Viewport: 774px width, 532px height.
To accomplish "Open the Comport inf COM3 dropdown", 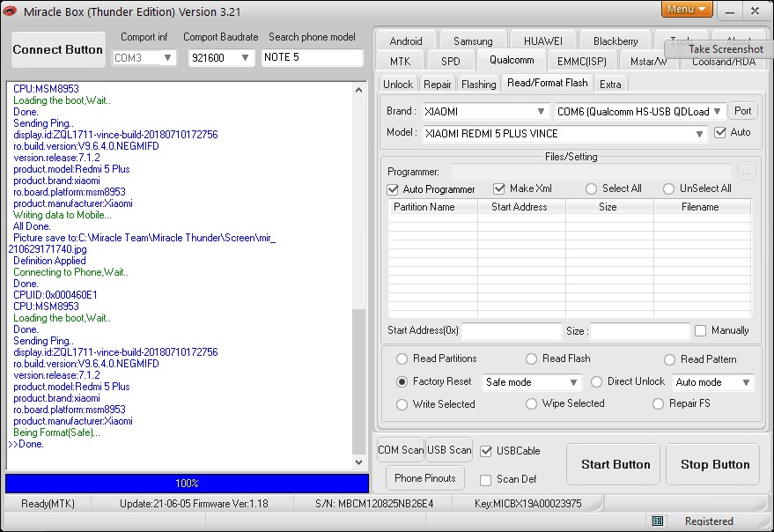I will [167, 58].
